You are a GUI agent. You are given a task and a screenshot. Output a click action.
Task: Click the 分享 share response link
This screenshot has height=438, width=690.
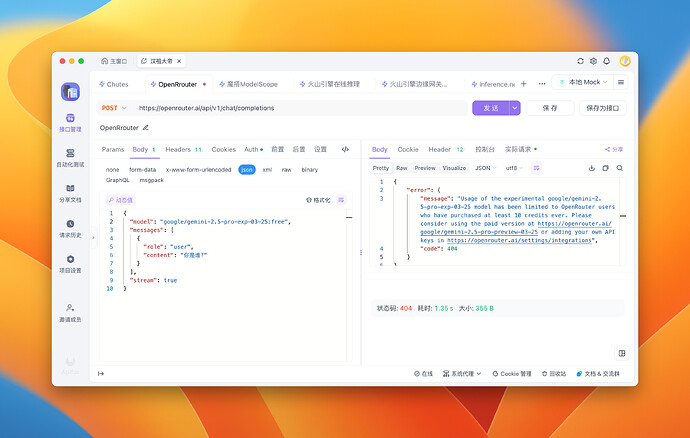pyautogui.click(x=614, y=150)
